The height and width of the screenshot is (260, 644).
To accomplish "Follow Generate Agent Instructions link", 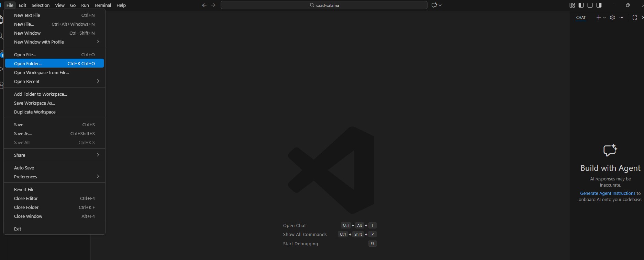I will (x=608, y=193).
